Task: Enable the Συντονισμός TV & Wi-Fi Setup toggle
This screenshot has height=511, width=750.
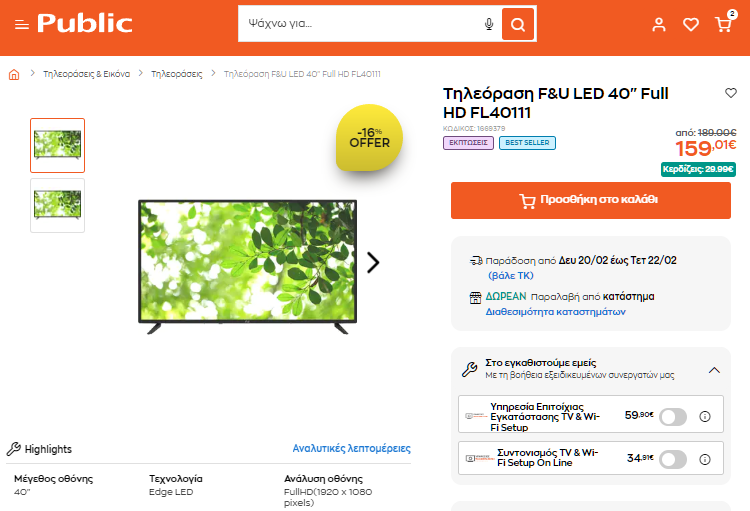Action: coord(673,459)
